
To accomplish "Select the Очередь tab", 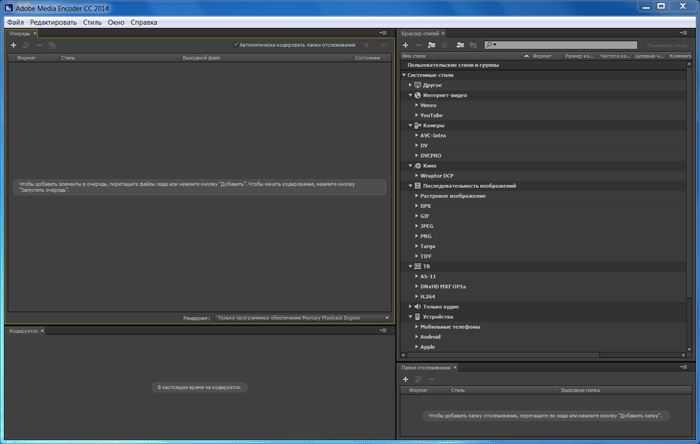I will coord(20,33).
